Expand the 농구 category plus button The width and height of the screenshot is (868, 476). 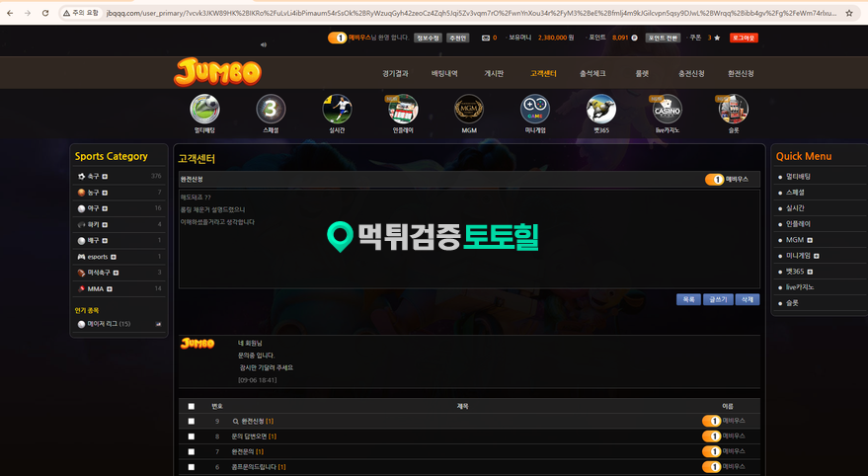(105, 193)
